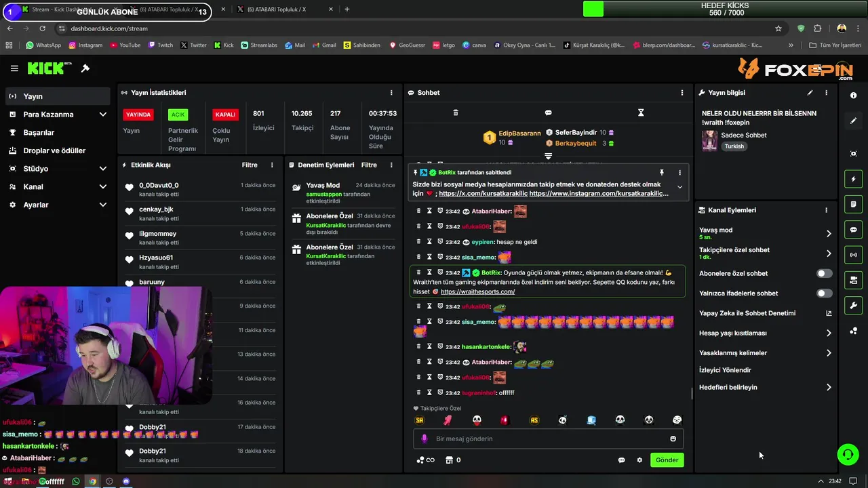
Task: Focus the Bir mesaj gönderin input field
Action: coord(548,439)
